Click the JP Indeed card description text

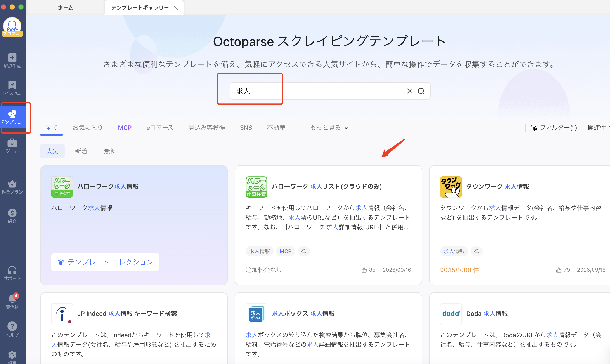[x=133, y=344]
